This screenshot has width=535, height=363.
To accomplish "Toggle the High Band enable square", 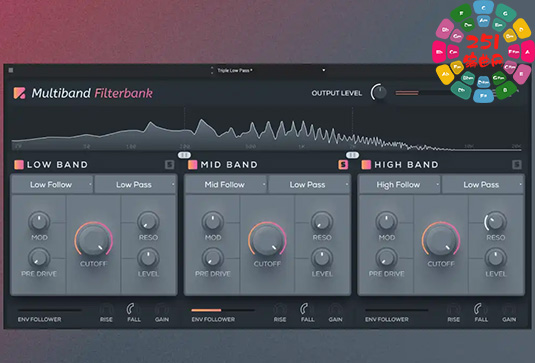I will point(366,165).
